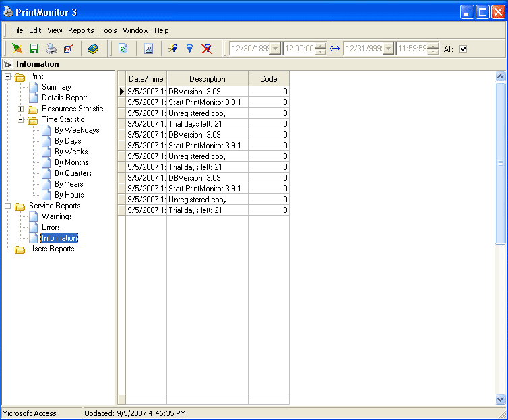This screenshot has width=508, height=420.
Task: Open the start date dropdown arrow
Action: [x=275, y=49]
